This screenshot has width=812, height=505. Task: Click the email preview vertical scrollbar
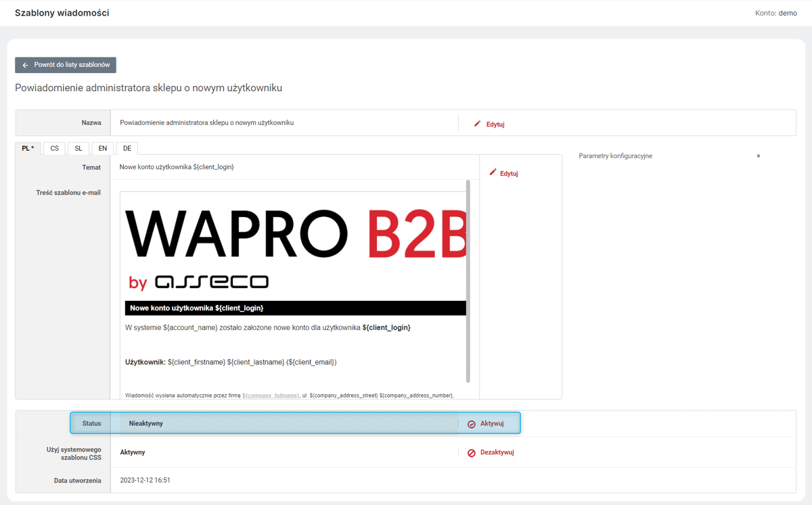coord(468,281)
